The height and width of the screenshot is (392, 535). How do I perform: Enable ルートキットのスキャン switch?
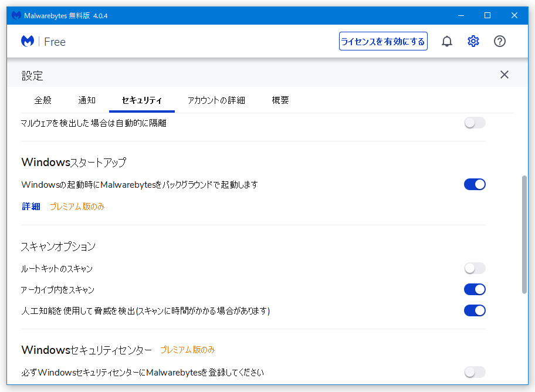click(475, 268)
